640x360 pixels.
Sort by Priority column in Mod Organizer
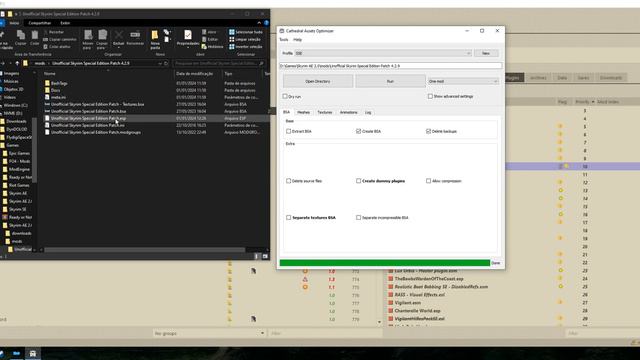coord(584,102)
